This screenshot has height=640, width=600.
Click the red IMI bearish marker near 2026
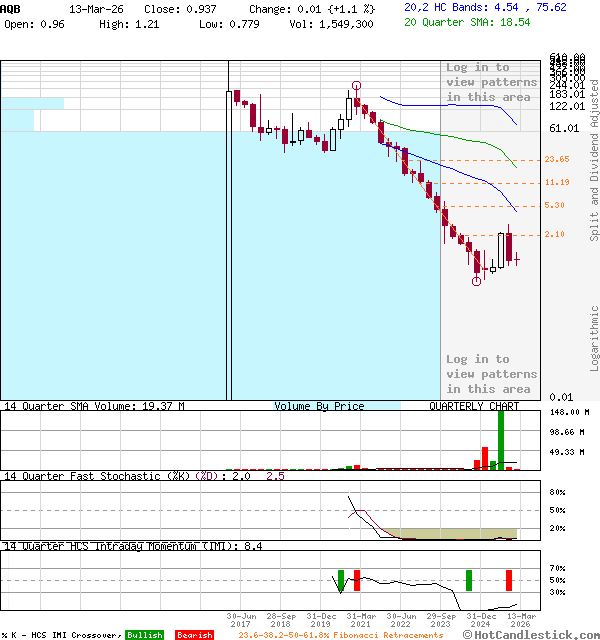(509, 580)
